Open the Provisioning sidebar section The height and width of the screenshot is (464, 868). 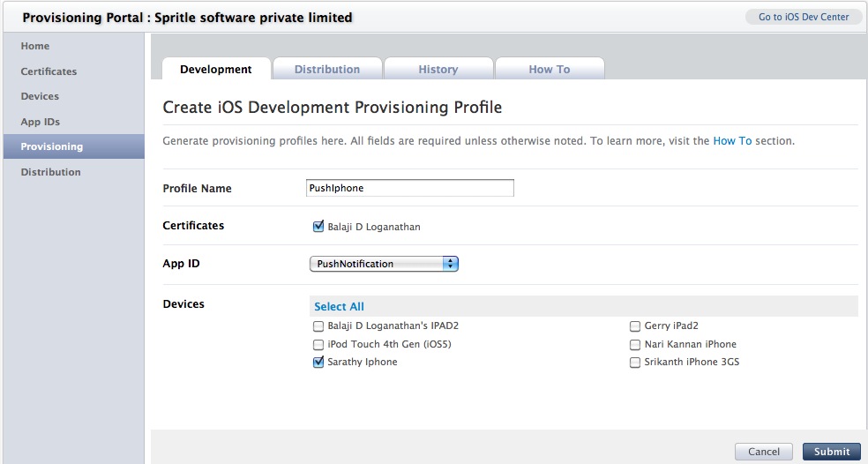pyautogui.click(x=73, y=146)
